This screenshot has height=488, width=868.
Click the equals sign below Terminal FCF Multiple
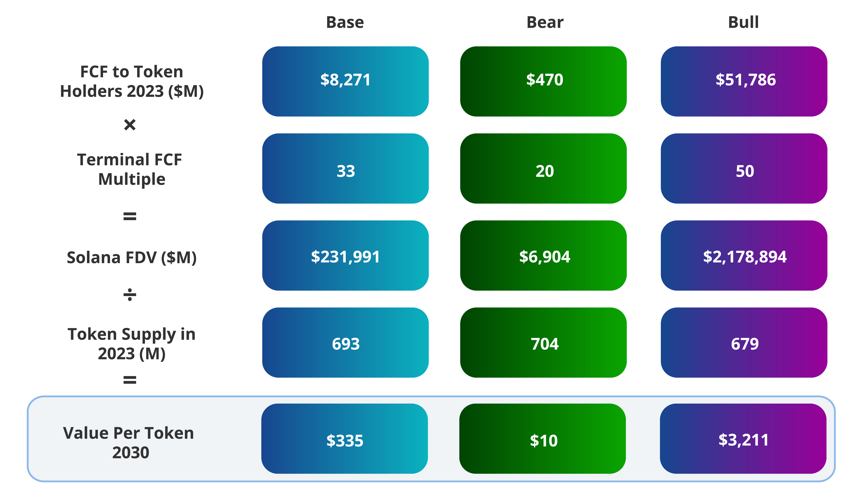(130, 216)
